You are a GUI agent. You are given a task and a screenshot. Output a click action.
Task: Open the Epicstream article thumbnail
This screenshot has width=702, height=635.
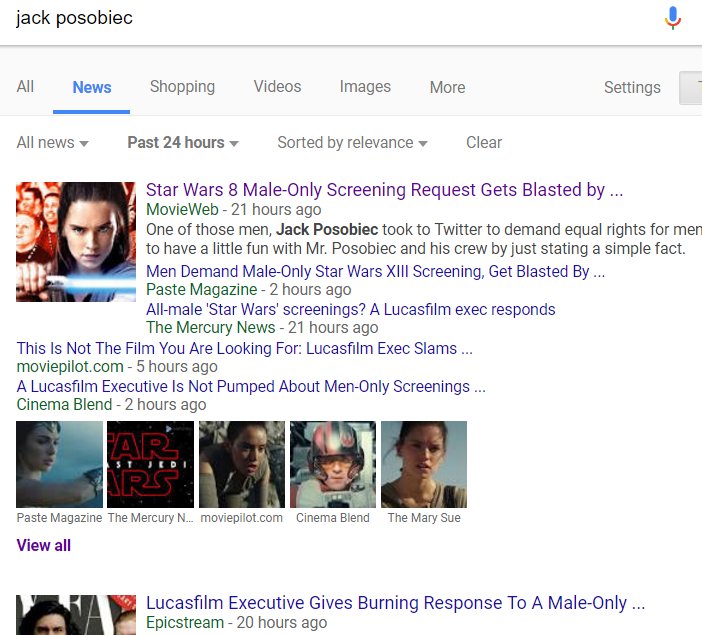tap(76, 615)
